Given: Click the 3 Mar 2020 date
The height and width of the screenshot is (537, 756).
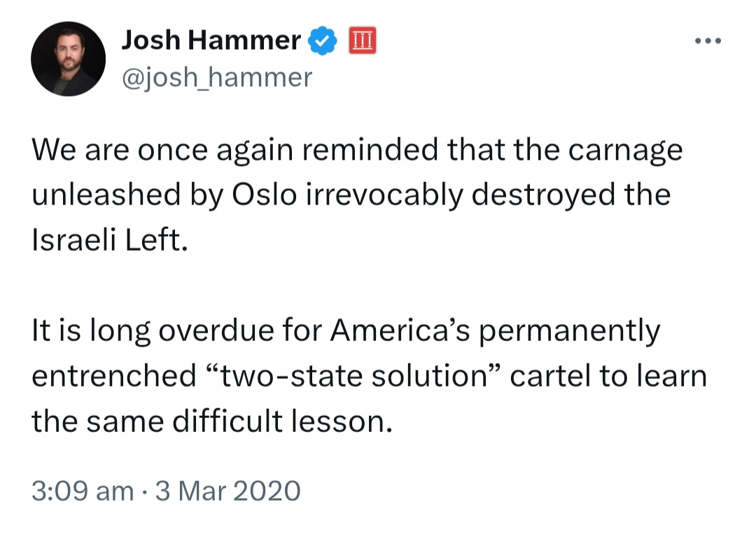Looking at the screenshot, I should 227,491.
